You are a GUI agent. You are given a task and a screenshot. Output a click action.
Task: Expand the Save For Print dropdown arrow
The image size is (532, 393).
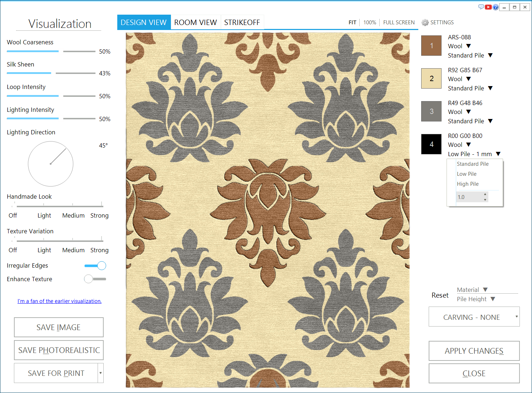[101, 373]
